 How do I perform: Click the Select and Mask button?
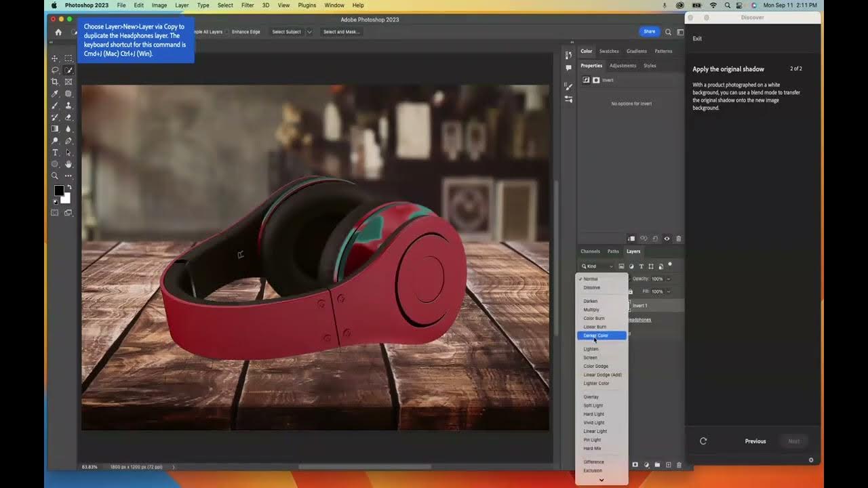341,32
